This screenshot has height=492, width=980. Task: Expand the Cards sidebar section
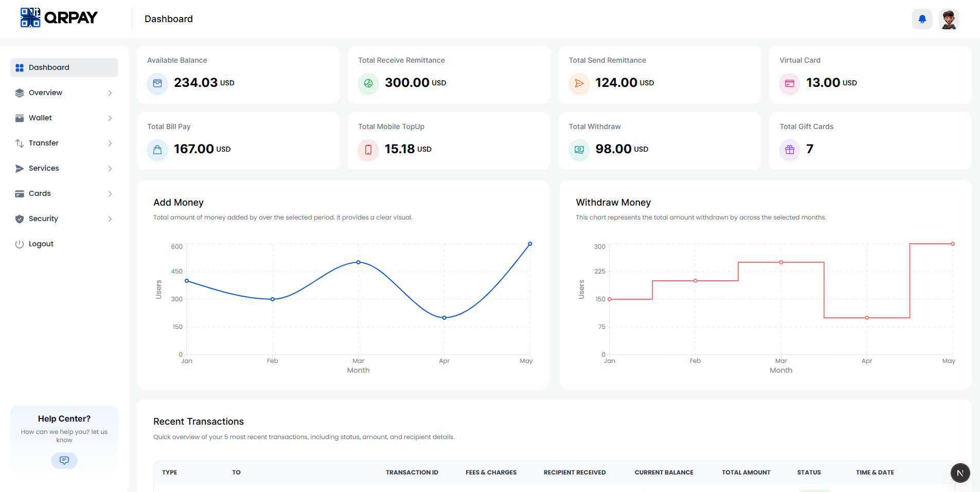pos(64,193)
